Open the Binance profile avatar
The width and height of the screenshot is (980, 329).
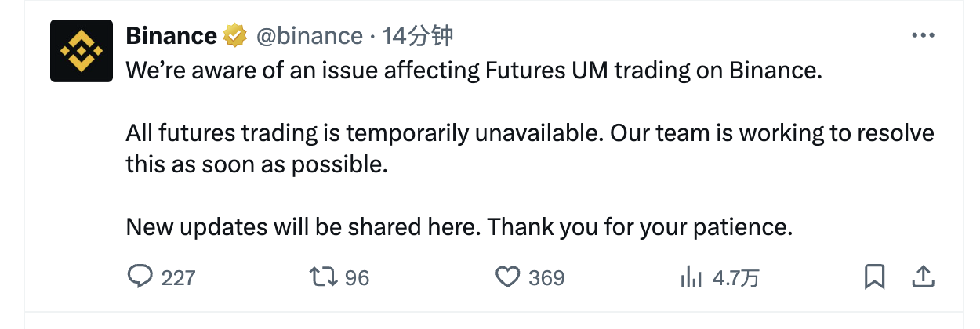pyautogui.click(x=82, y=51)
